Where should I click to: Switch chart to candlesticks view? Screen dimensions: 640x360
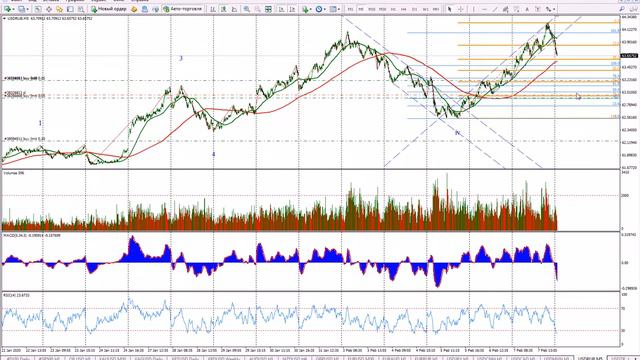[223, 9]
